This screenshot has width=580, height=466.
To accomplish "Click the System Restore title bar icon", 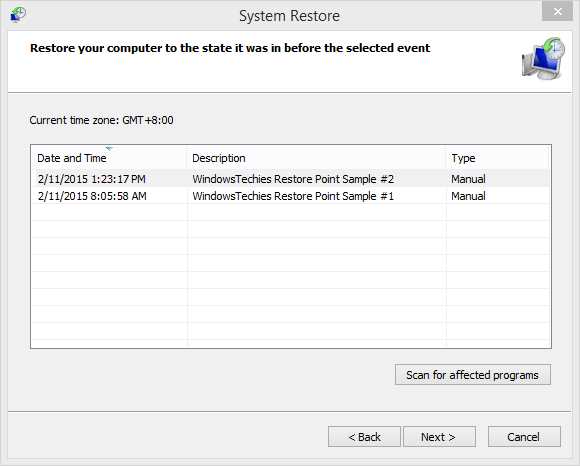I will click(17, 15).
